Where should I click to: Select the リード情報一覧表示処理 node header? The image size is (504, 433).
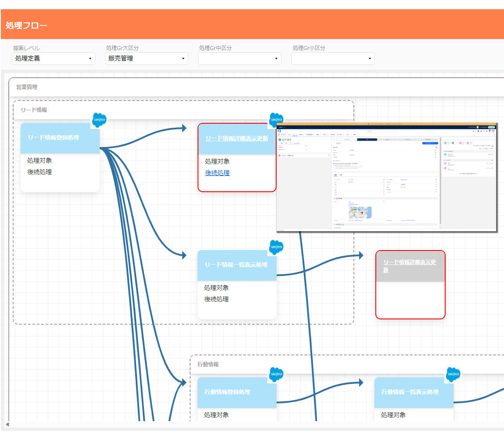pyautogui.click(x=237, y=265)
